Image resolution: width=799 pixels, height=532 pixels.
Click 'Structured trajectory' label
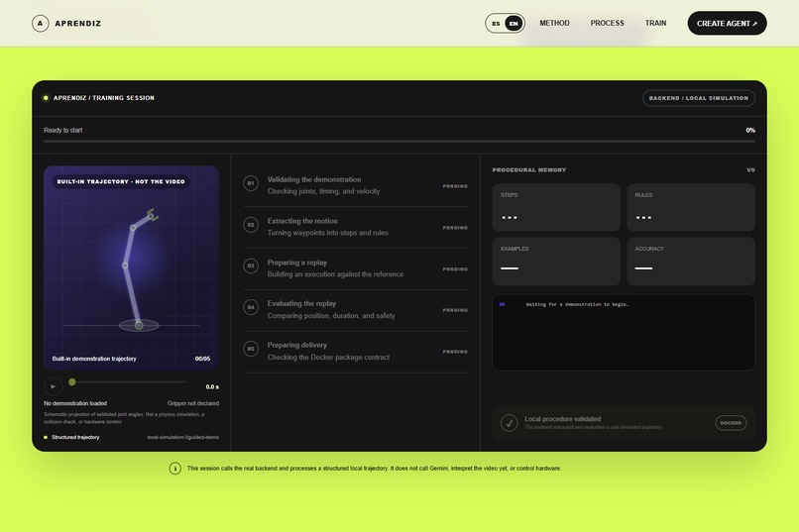75,437
